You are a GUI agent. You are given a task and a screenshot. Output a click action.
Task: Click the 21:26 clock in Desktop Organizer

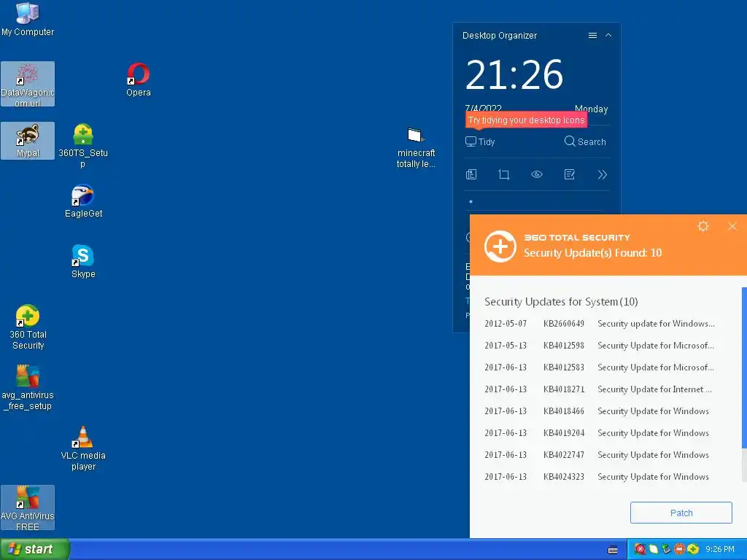[514, 74]
